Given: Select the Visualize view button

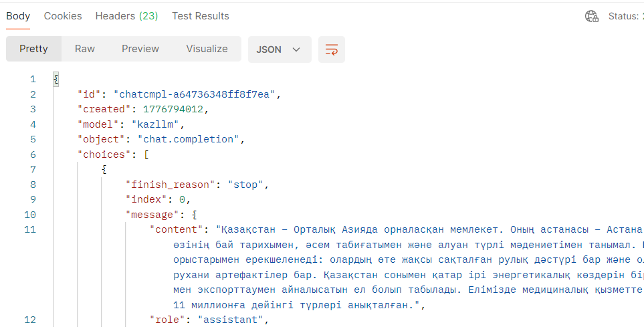Looking at the screenshot, I should click(207, 49).
